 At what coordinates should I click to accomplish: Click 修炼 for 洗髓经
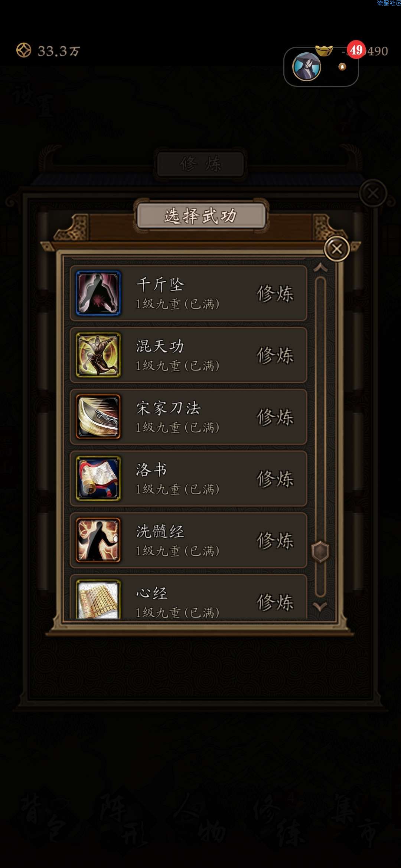pos(275,540)
